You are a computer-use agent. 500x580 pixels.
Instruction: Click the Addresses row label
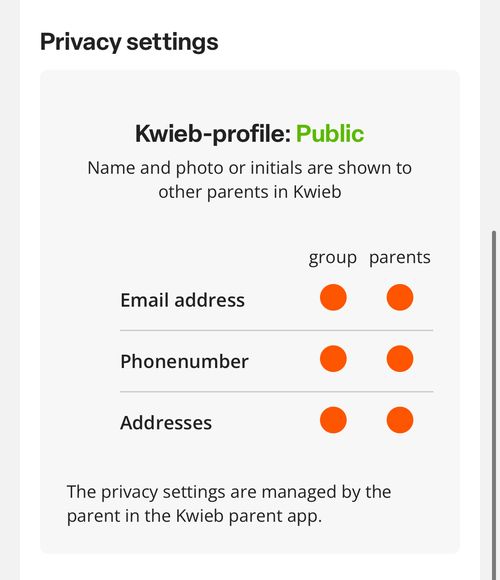(x=166, y=423)
